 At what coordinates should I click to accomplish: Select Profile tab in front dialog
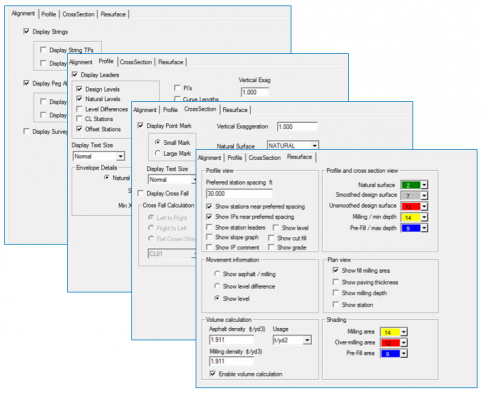235,158
